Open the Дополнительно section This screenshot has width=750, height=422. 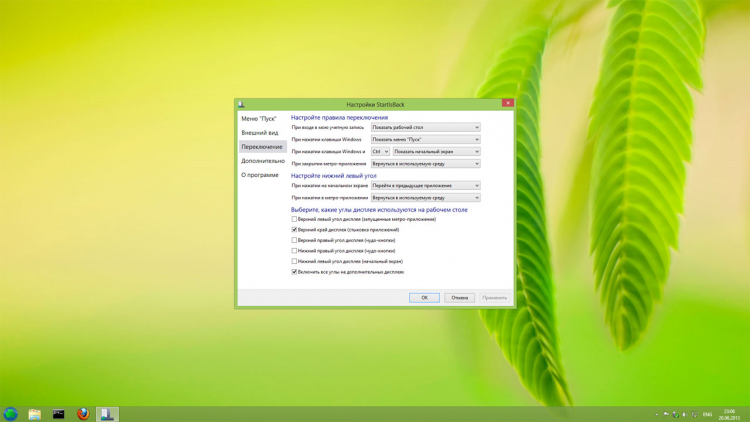(x=263, y=161)
